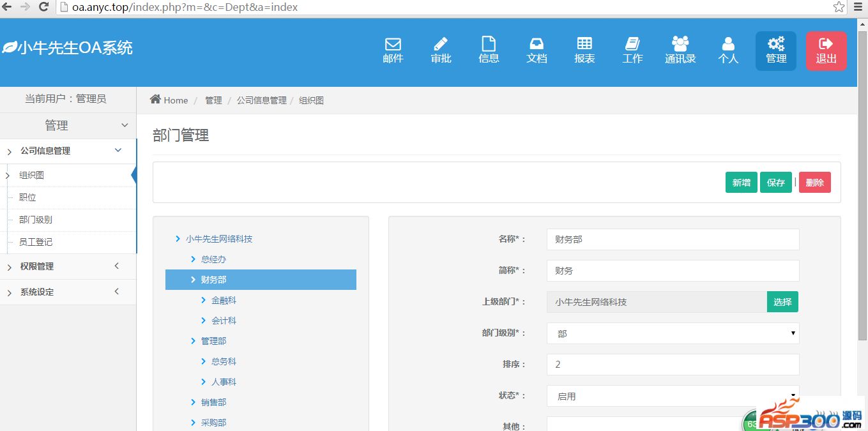Bookmark this page with the star icon

point(839,7)
